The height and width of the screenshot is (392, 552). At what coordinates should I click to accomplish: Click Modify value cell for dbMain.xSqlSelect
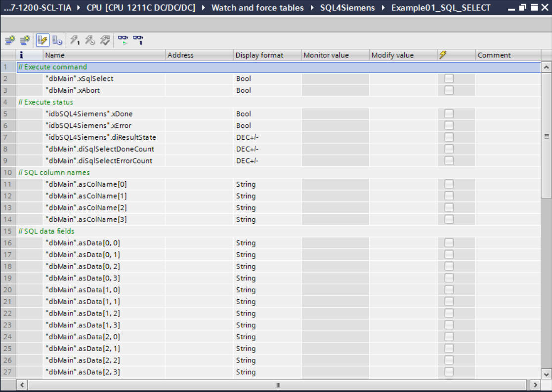tap(403, 78)
